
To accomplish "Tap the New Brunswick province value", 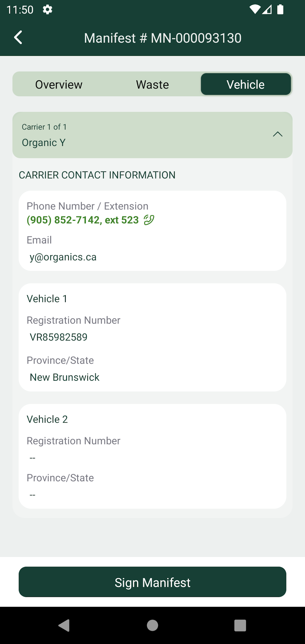I will 65,377.
